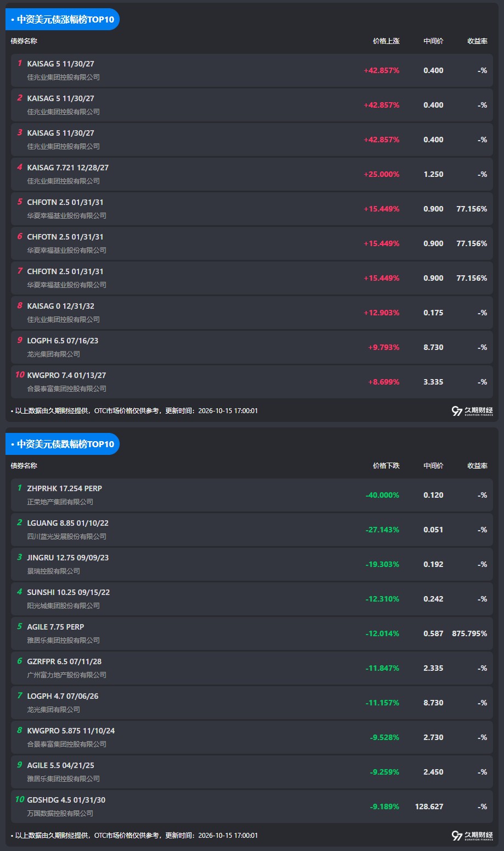Click the -40.000% price drop value
Viewport: 504px width, 851px height.
[x=383, y=495]
